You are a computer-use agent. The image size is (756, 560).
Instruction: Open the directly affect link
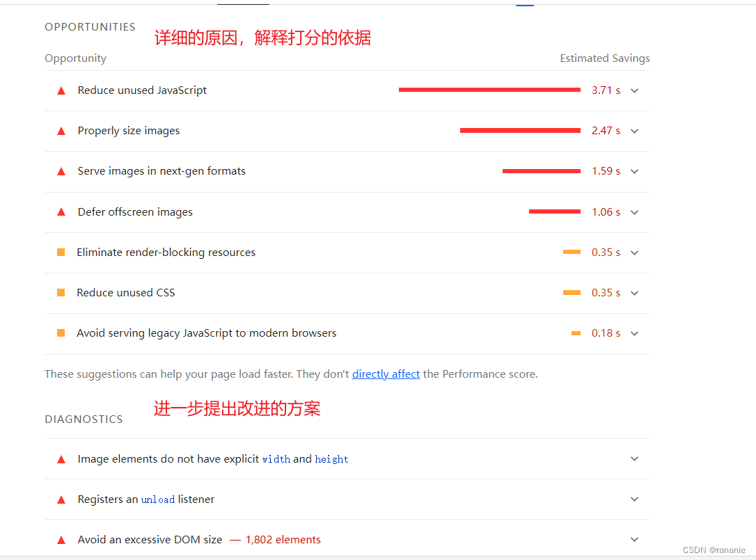pyautogui.click(x=386, y=374)
